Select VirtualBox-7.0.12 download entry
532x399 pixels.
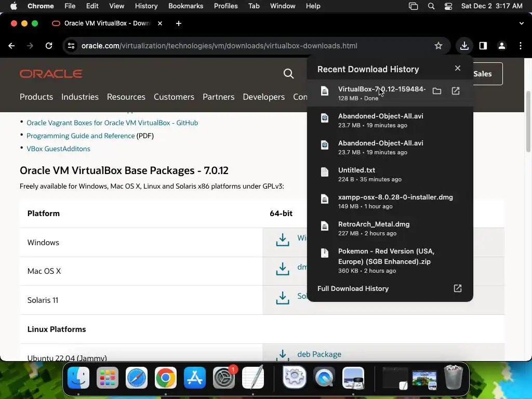390,93
